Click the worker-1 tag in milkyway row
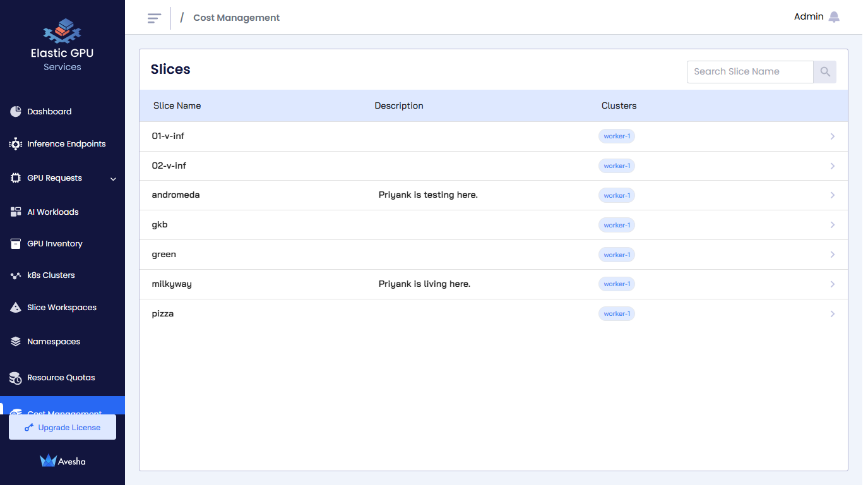The image size is (868, 494). (617, 284)
